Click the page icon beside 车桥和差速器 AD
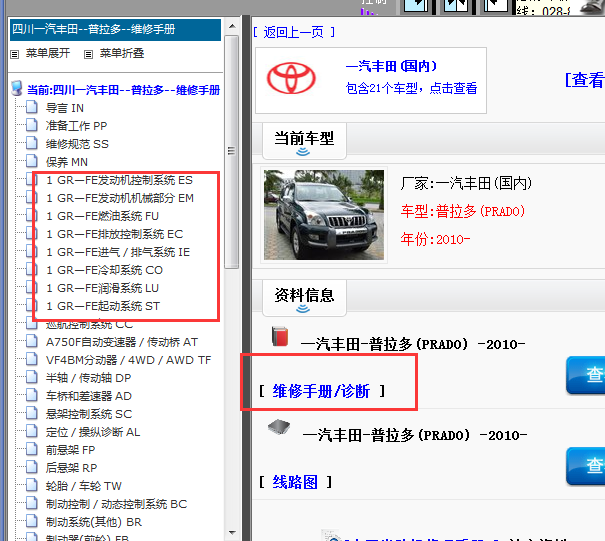This screenshot has height=541, width=605. pyautogui.click(x=32, y=395)
